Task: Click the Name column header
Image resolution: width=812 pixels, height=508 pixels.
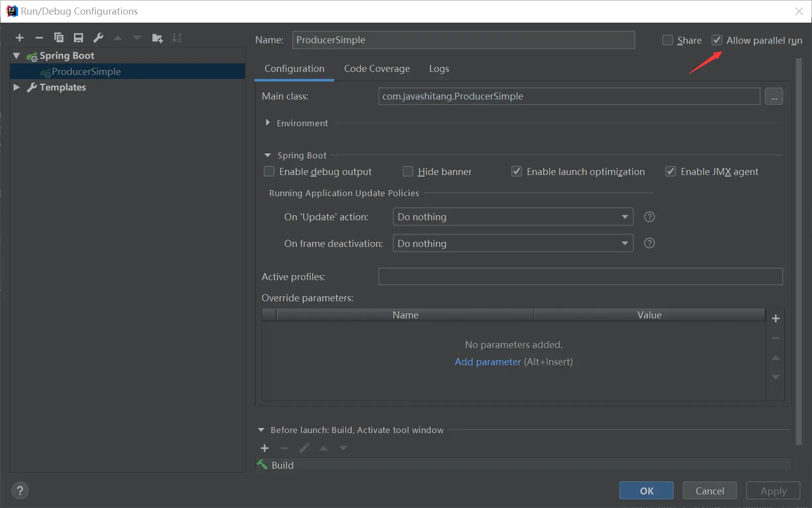Action: [x=405, y=315]
